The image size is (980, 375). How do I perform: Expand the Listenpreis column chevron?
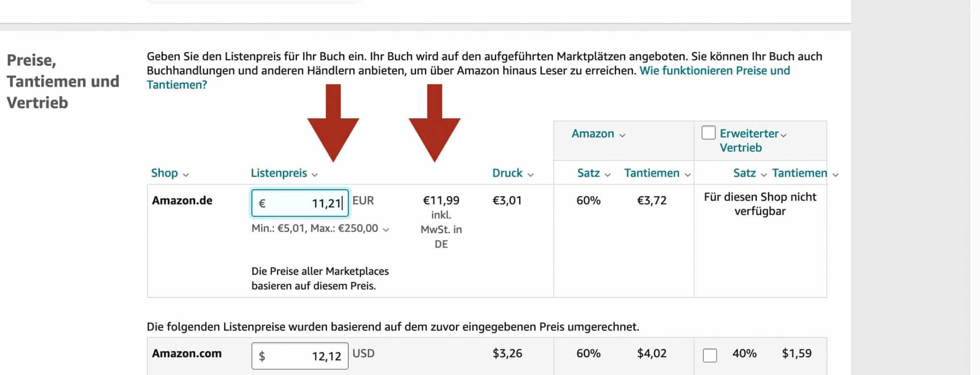(314, 174)
